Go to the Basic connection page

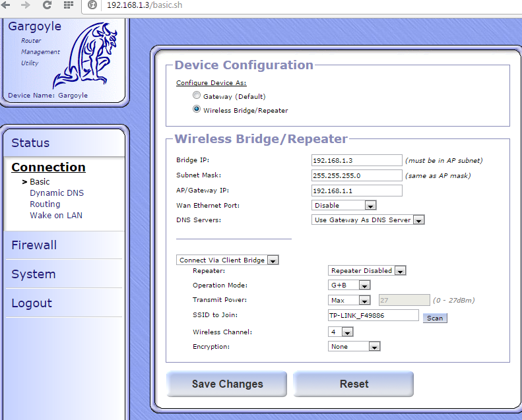pyautogui.click(x=40, y=182)
